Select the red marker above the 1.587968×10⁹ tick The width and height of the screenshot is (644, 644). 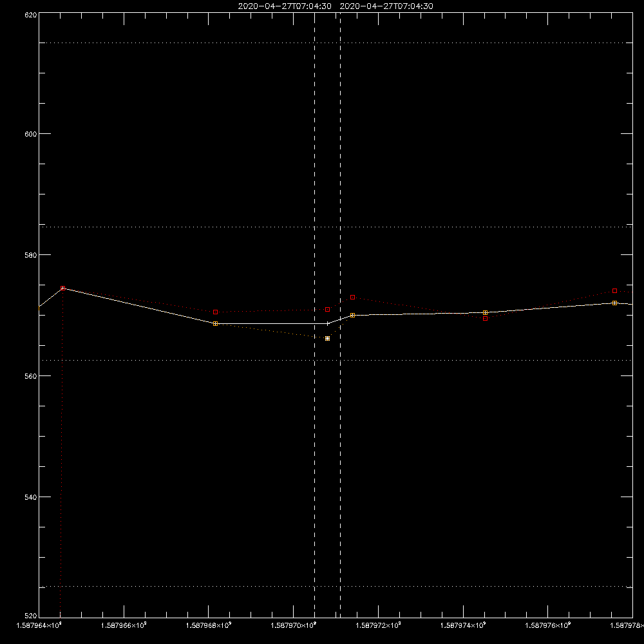pyautogui.click(x=216, y=312)
